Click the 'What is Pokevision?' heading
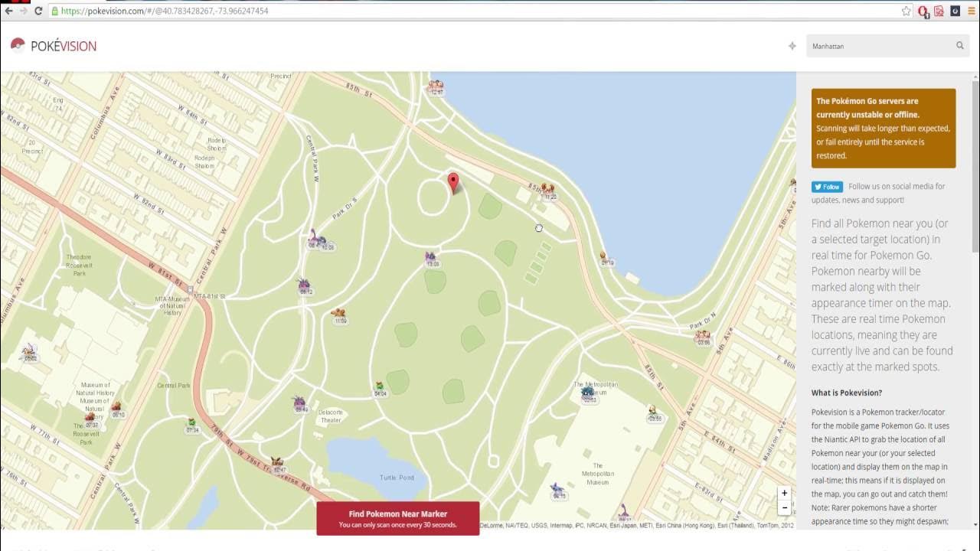This screenshot has width=980, height=551. (847, 393)
